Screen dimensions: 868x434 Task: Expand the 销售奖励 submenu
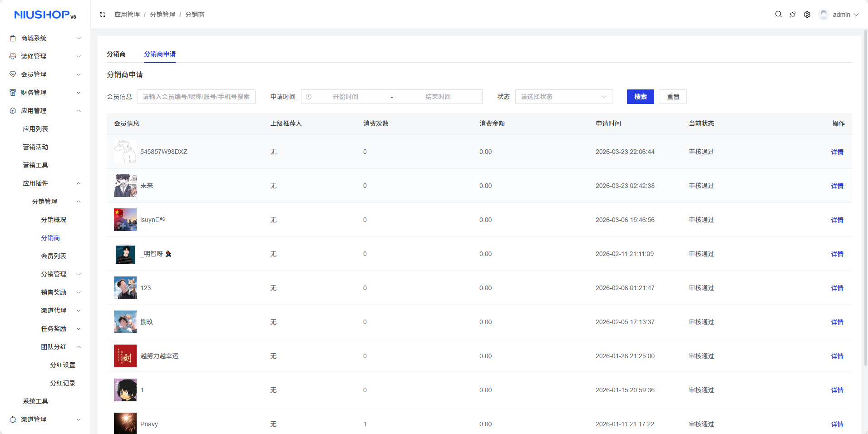coord(79,292)
